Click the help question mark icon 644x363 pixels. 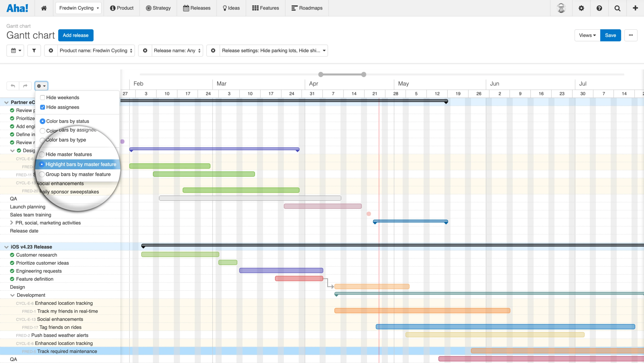tap(599, 8)
